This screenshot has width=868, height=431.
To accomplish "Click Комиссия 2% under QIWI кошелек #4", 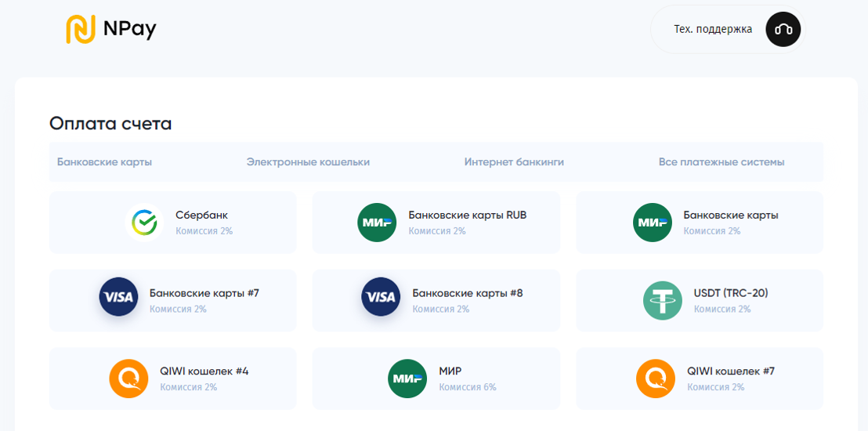I will tap(188, 387).
